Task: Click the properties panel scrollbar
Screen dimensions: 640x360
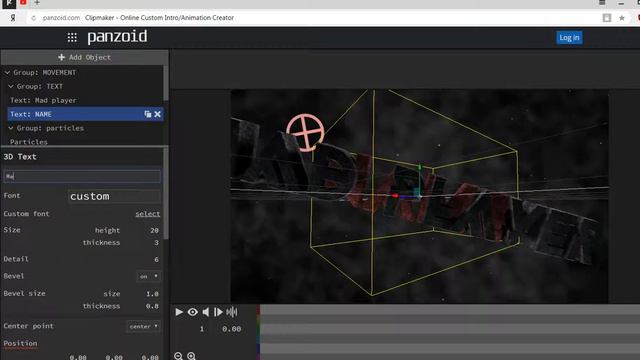Action: click(166, 194)
